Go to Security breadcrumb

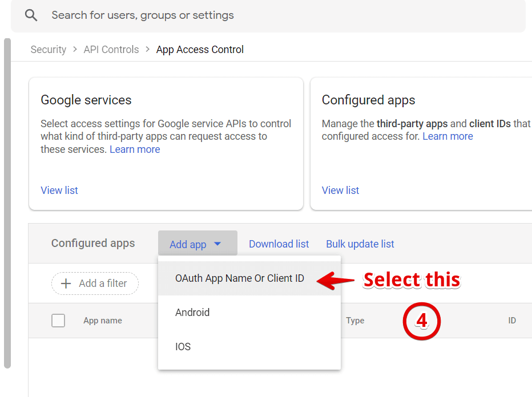point(49,50)
